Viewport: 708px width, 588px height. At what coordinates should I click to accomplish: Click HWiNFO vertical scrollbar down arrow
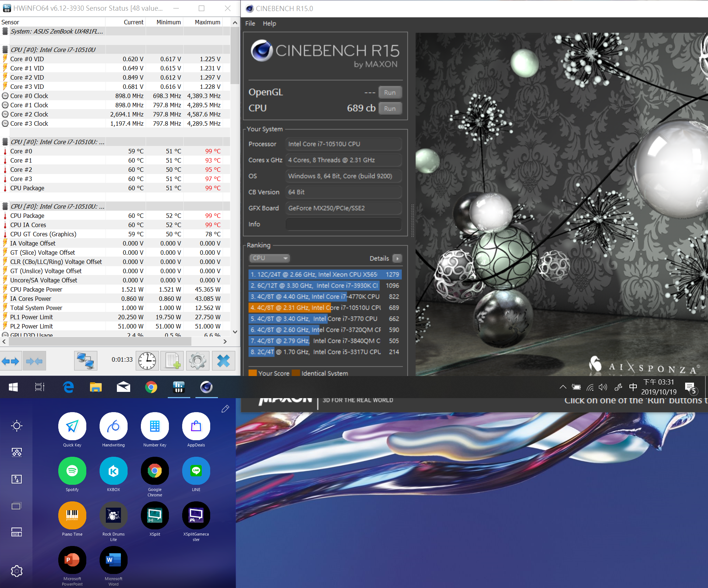tap(235, 332)
